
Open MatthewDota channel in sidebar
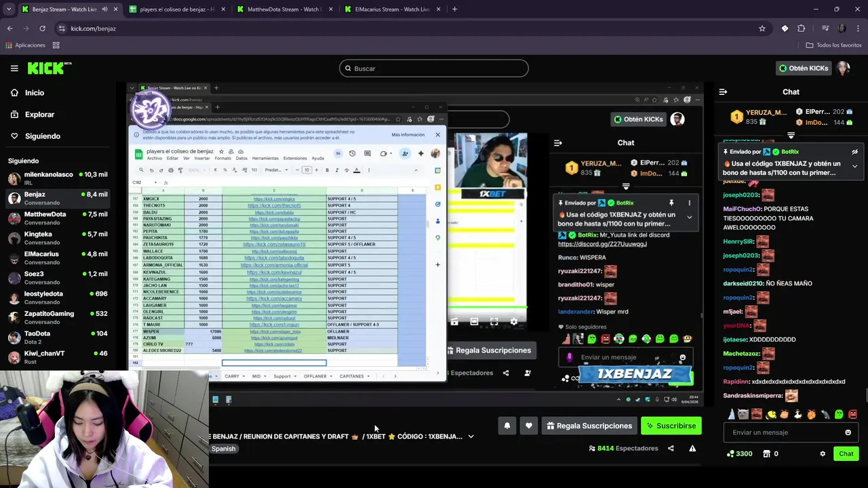(58, 218)
